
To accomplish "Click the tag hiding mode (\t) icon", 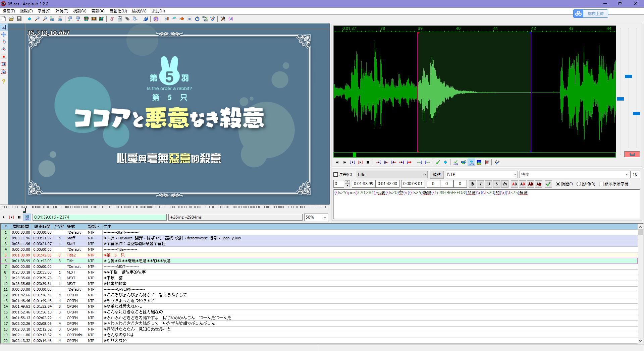I will 231,19.
